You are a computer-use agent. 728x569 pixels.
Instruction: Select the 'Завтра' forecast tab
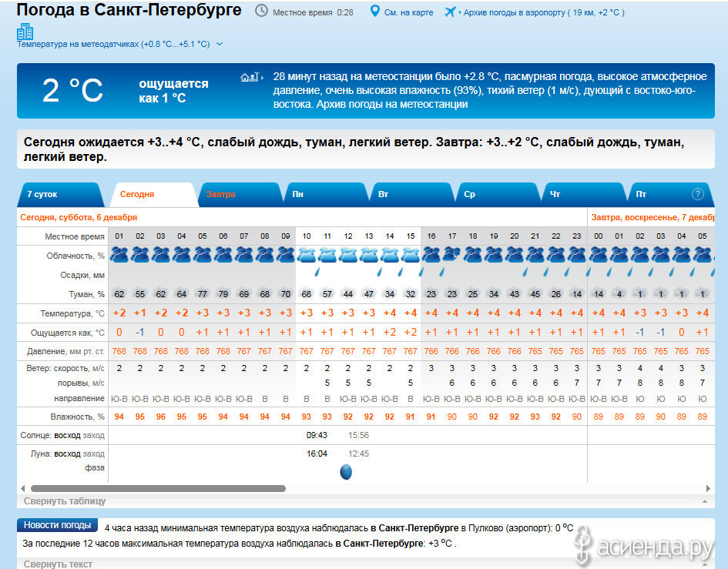(x=220, y=194)
